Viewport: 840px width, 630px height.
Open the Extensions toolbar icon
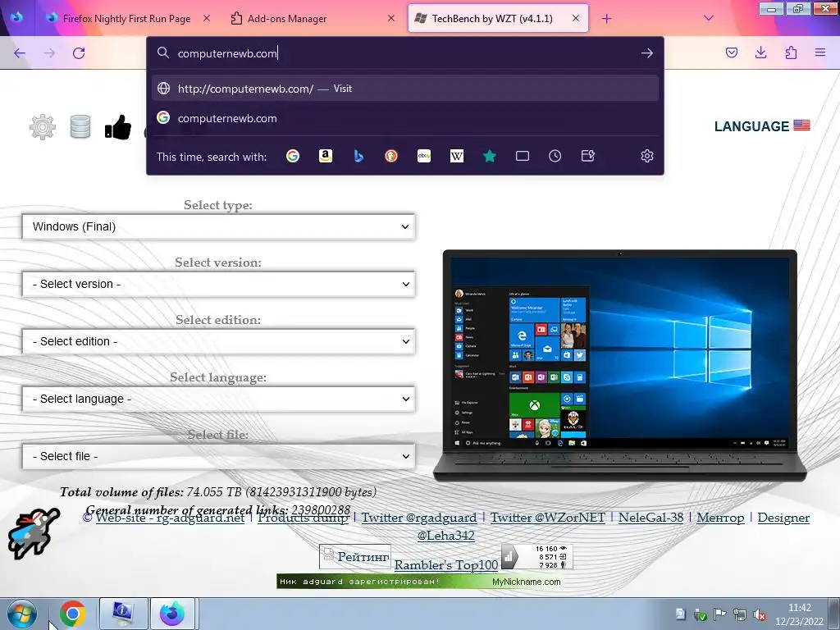pyautogui.click(x=791, y=52)
